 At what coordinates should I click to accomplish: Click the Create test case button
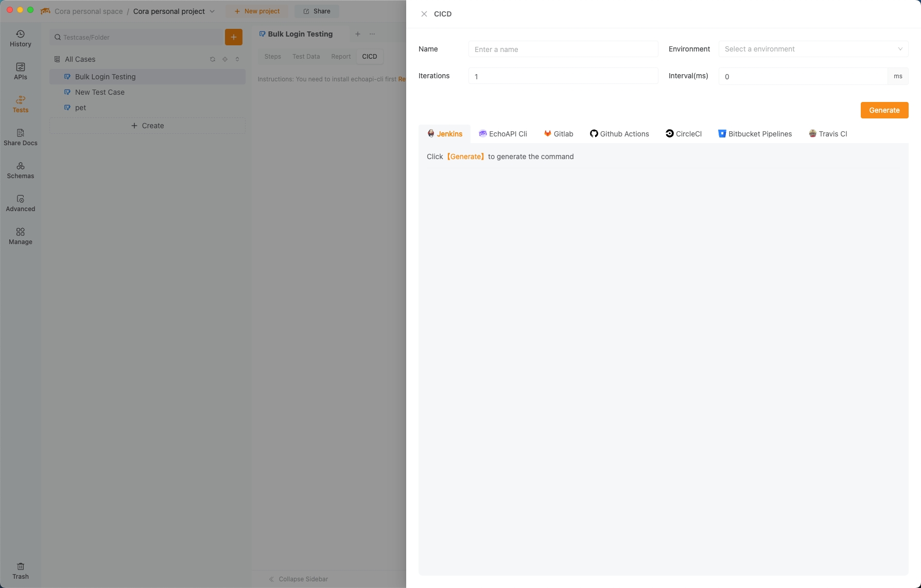(147, 126)
